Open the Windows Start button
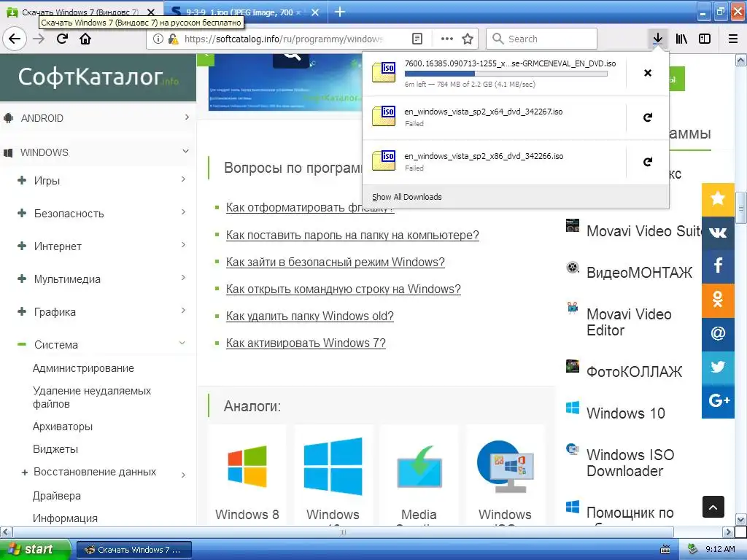 tap(35, 550)
